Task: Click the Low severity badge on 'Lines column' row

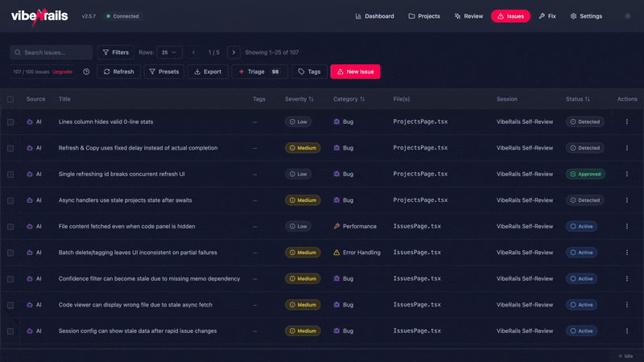Action: tap(298, 122)
